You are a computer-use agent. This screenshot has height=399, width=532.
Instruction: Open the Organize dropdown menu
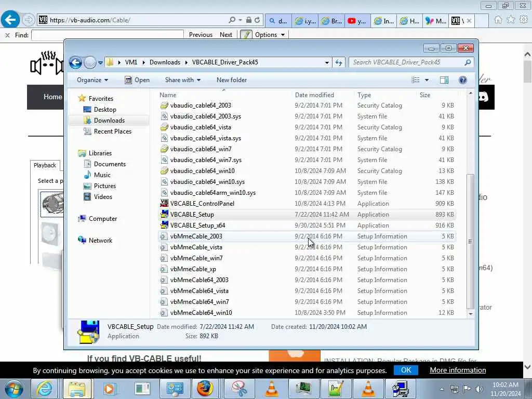tap(92, 80)
